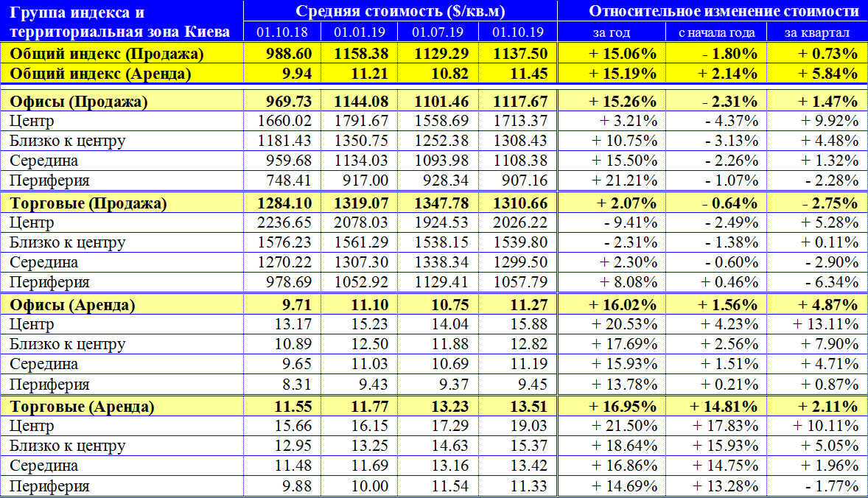Select the '- 6.34%' cell
The width and height of the screenshot is (868, 498).
[831, 282]
